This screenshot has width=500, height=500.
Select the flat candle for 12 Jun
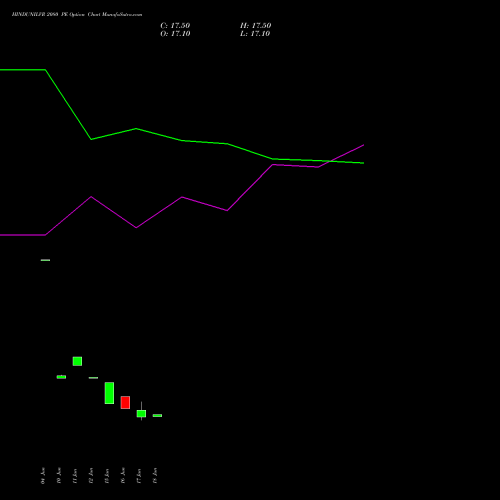[x=93, y=378]
